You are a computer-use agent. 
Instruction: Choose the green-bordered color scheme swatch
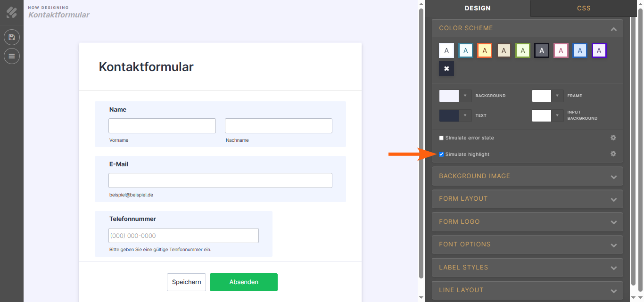523,50
